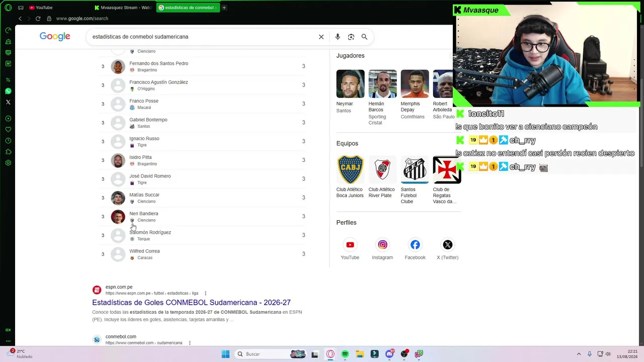Submit search with magnifier icon

[364, 37]
